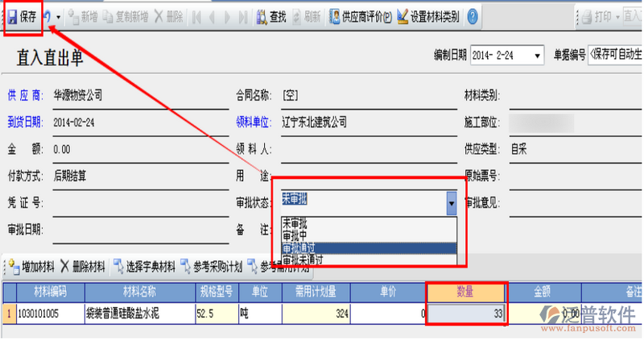Click the 保存 (Save) toolbar button

[x=22, y=16]
